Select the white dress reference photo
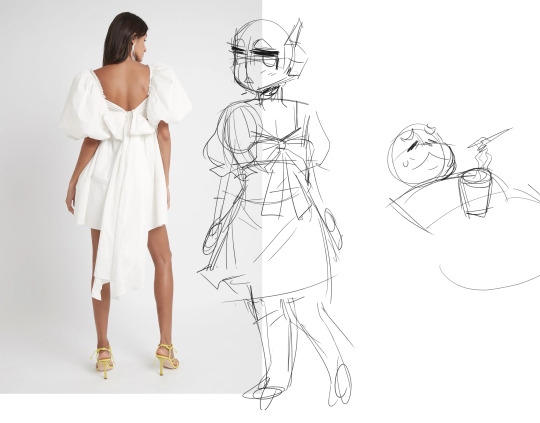This screenshot has width=540, height=423. pos(131,196)
